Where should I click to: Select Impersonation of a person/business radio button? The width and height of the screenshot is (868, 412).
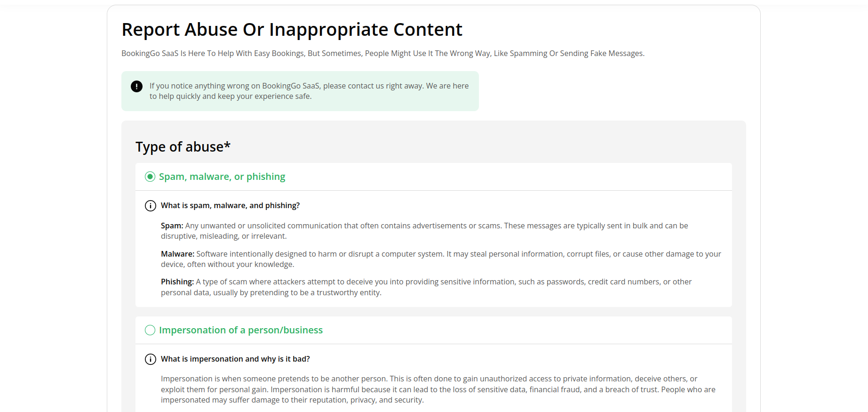click(x=150, y=330)
